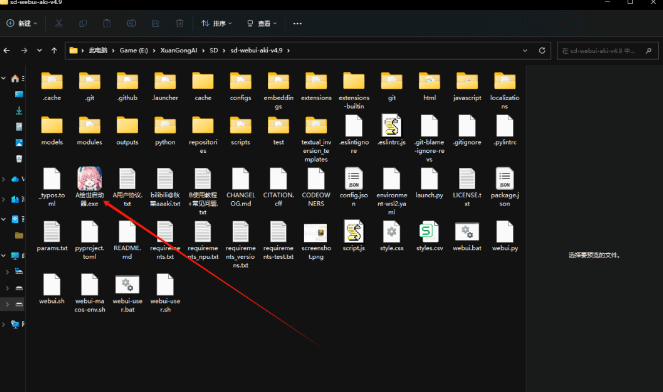The height and width of the screenshot is (392, 663).
Task: Open the Sort (排序) dropdown
Action: (x=216, y=23)
